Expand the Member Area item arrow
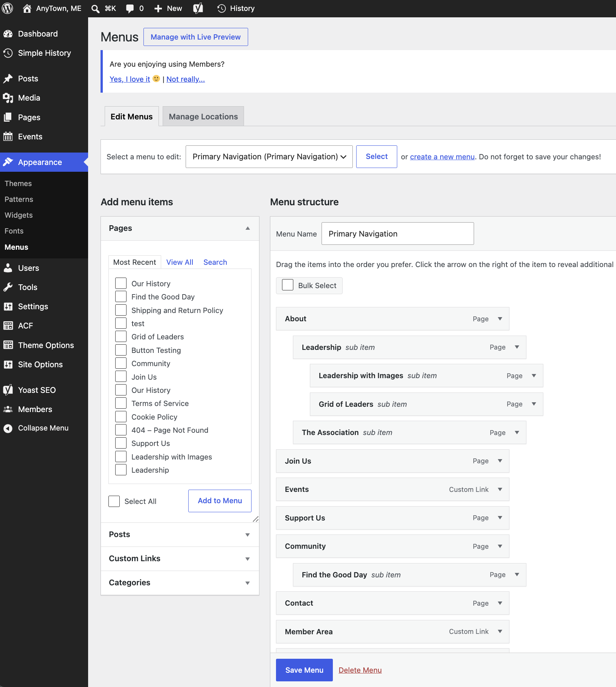 500,631
